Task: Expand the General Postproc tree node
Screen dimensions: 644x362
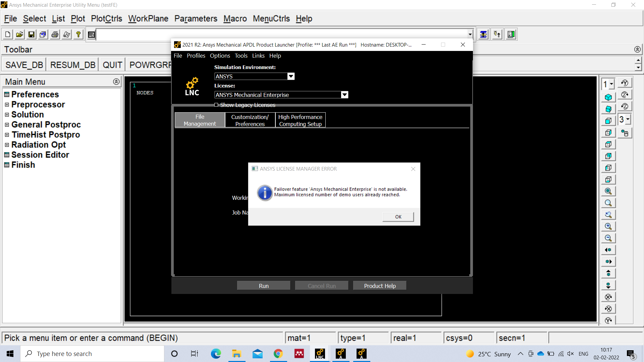Action: pyautogui.click(x=7, y=125)
